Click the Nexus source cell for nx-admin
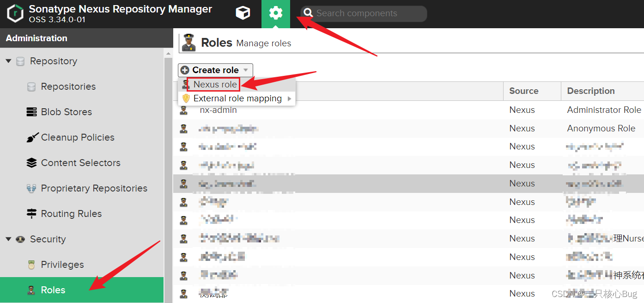Viewport: 644px width, 303px height. (522, 110)
